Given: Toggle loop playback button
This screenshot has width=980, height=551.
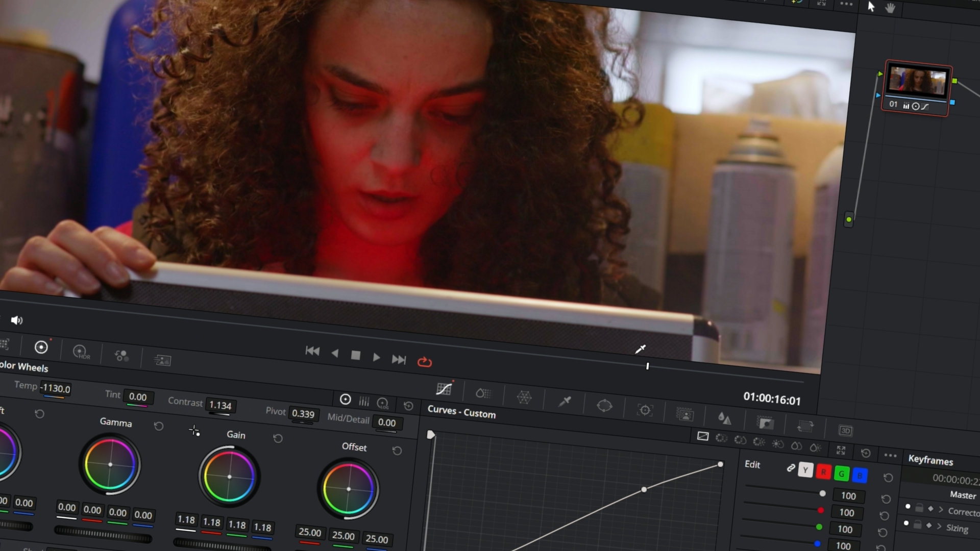Looking at the screenshot, I should click(425, 362).
